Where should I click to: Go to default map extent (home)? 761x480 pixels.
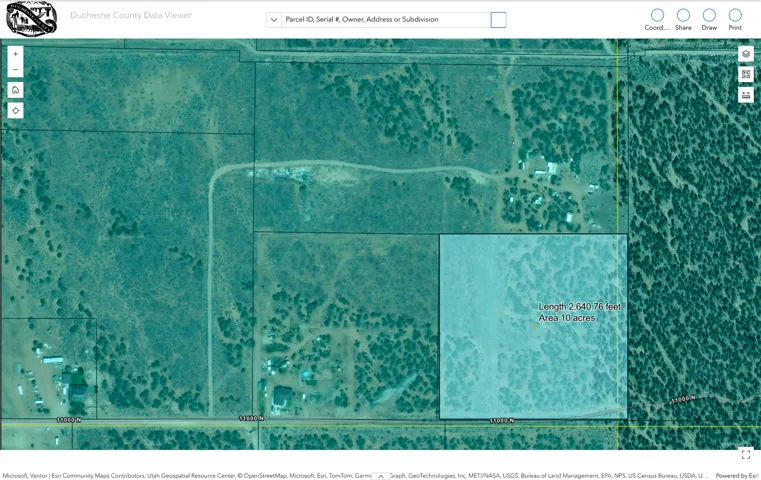click(16, 90)
